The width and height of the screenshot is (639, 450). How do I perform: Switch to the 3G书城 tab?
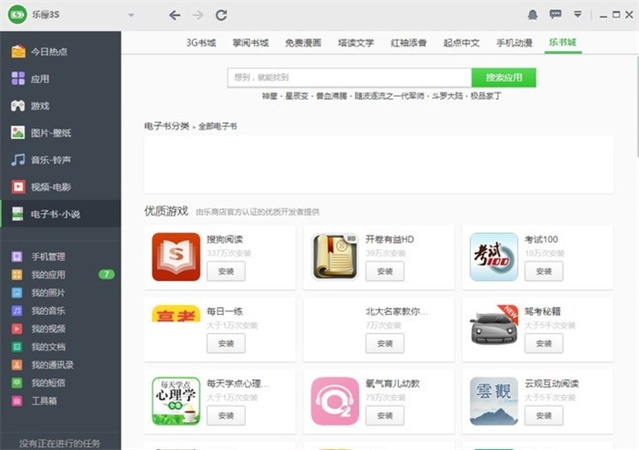click(201, 42)
